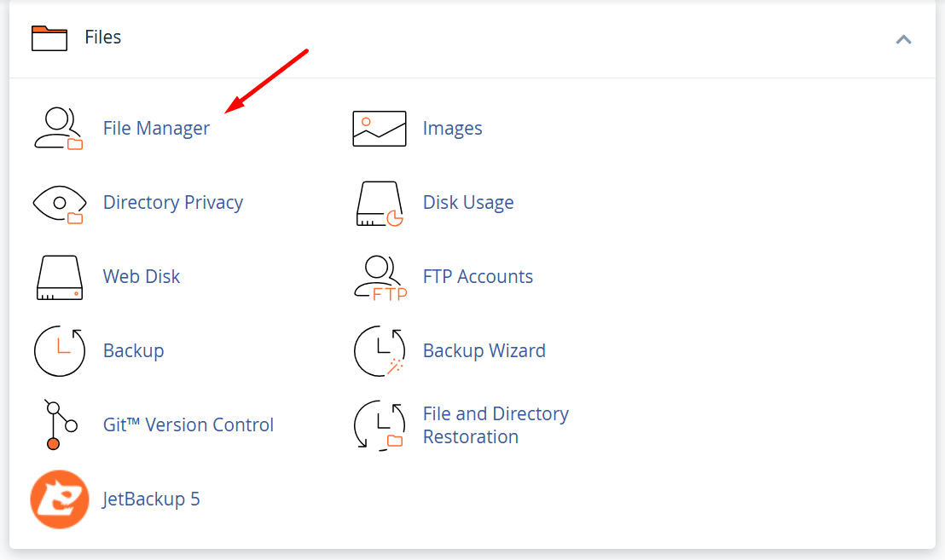The height and width of the screenshot is (560, 945).
Task: Click the Disk Usage drive icon
Action: click(x=379, y=203)
